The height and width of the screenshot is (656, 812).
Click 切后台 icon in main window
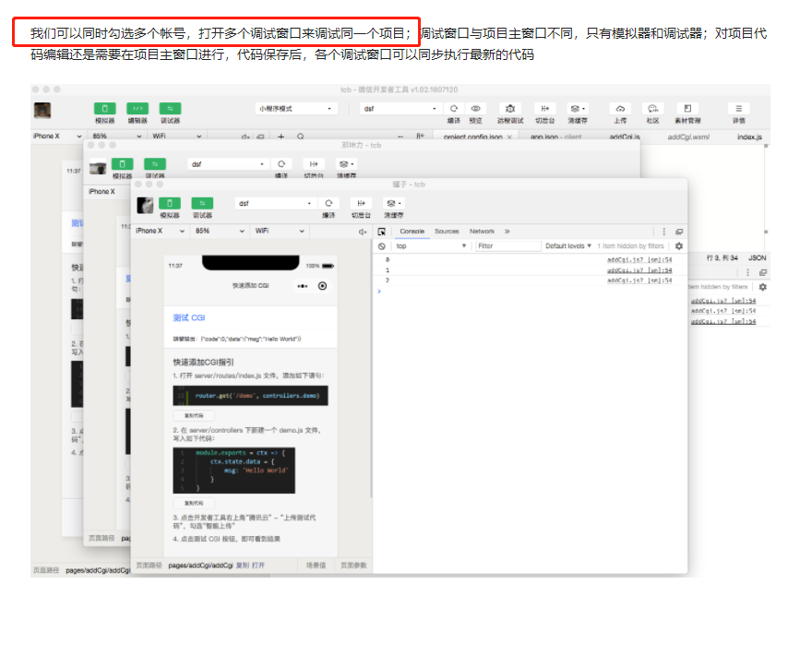pos(544,108)
